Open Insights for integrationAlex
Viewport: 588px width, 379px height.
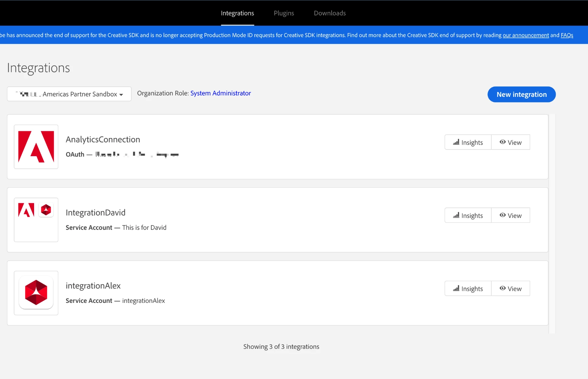click(x=468, y=288)
